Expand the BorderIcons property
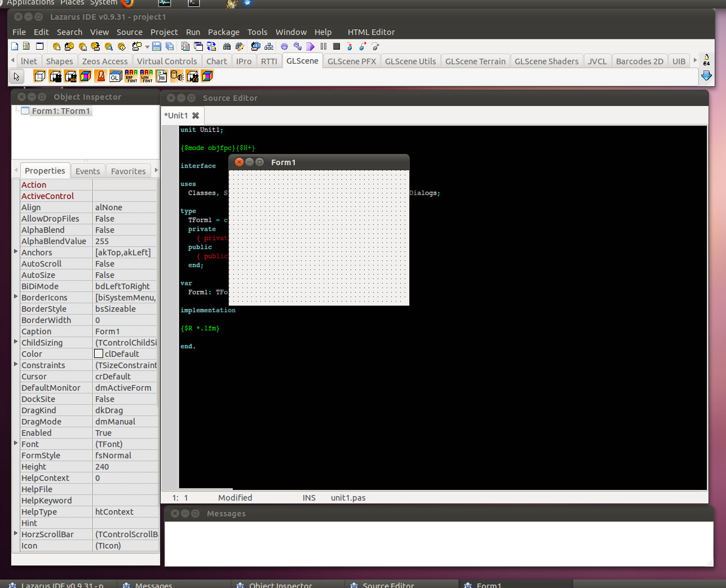Screen dimensions: 726x588 tap(16, 297)
